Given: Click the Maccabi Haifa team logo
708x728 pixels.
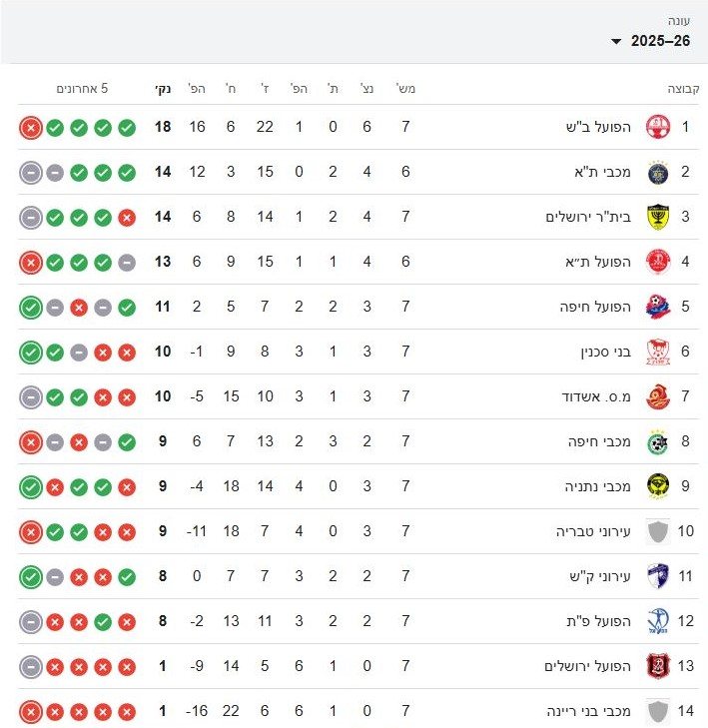Looking at the screenshot, I should 657,441.
